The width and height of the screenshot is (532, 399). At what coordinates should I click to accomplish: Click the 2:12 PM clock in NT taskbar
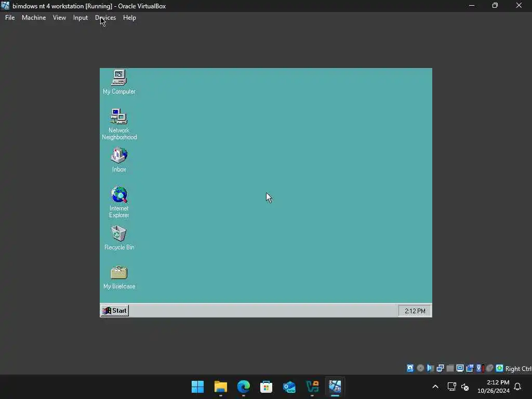[415, 311]
